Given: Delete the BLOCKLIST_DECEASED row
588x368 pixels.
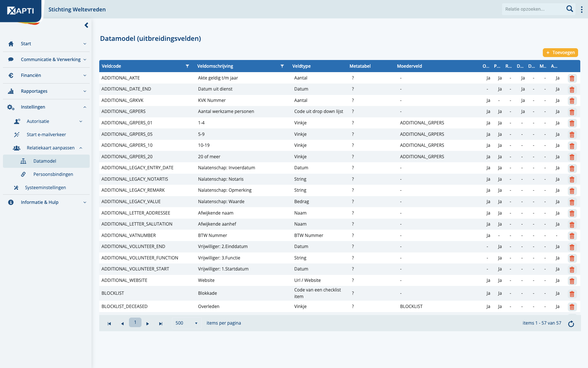Looking at the screenshot, I should point(572,307).
